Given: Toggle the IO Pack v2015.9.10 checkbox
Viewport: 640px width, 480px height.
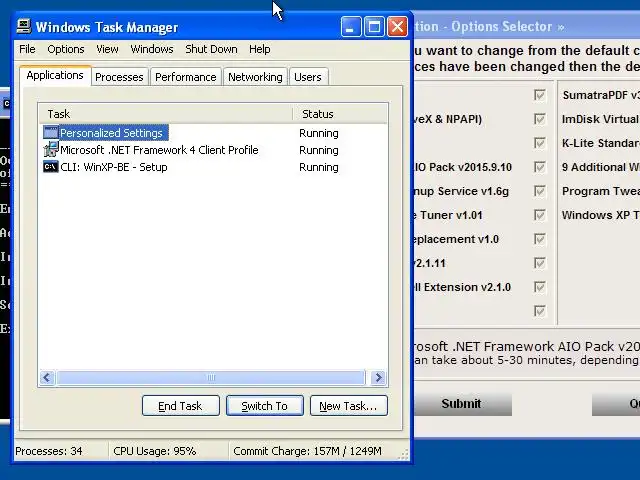Looking at the screenshot, I should (540, 167).
